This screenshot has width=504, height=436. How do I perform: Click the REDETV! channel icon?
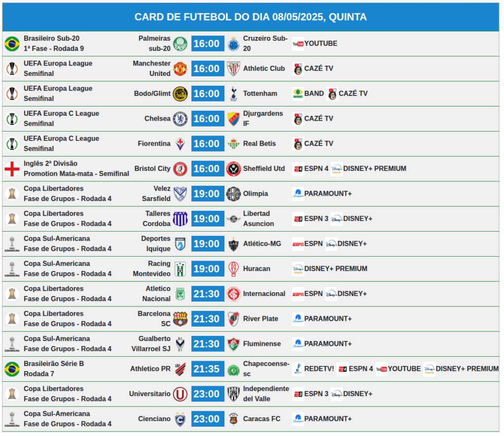pos(298,369)
